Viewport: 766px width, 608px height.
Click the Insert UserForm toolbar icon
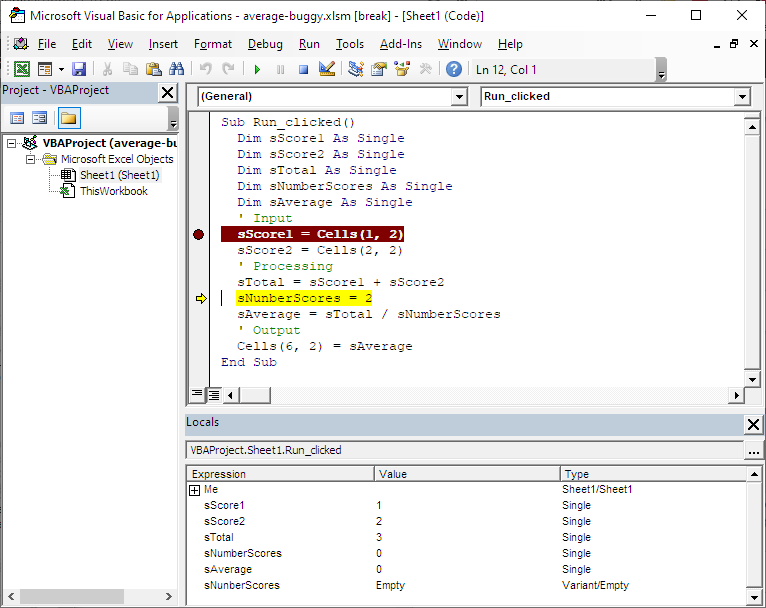[45, 69]
